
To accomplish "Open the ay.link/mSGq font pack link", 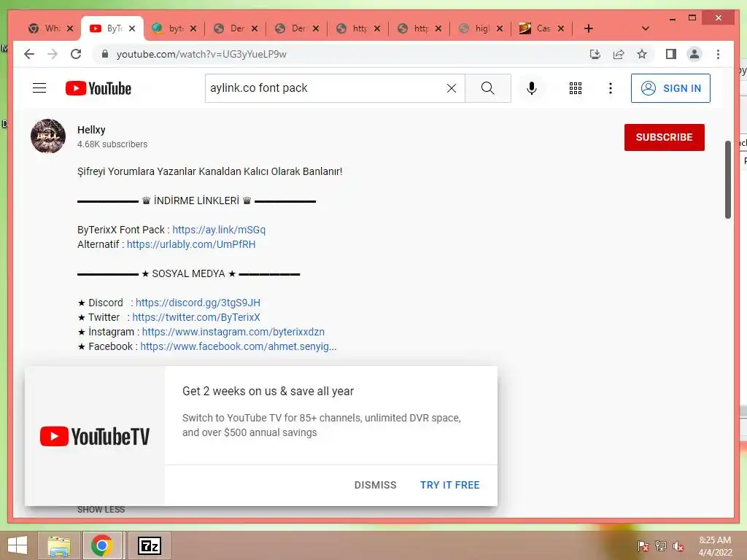I will pos(219,230).
